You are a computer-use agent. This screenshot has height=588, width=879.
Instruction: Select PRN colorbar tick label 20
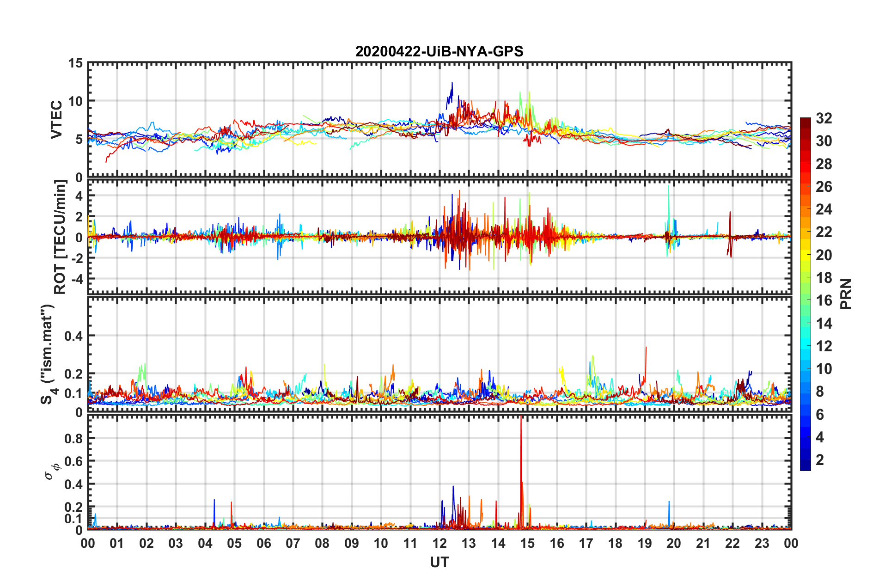pyautogui.click(x=824, y=255)
